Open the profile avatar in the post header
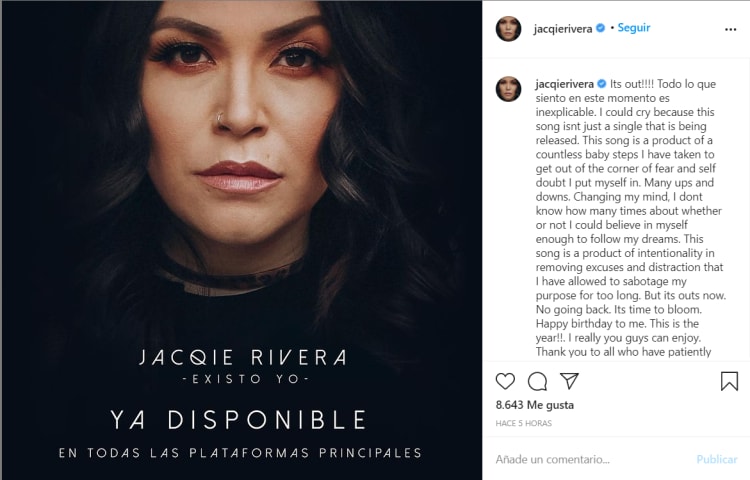 [x=508, y=29]
